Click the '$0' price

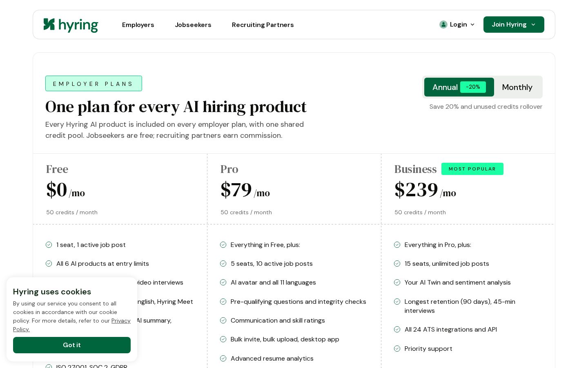coord(57,190)
